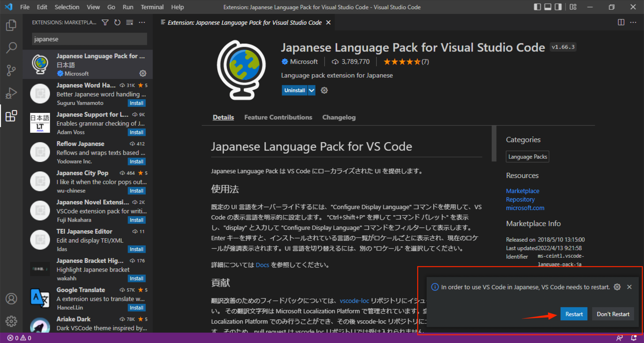
Task: Open the editor More Actions menu
Action: click(634, 22)
